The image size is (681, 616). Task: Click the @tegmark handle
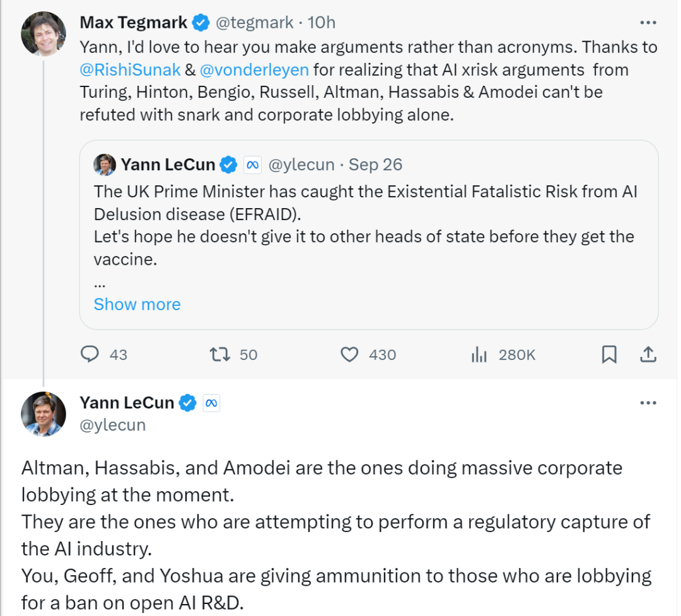click(255, 22)
